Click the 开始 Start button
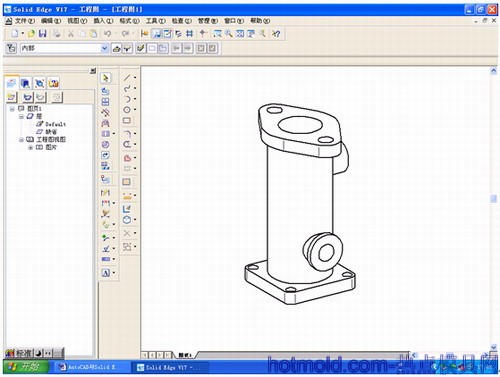 (x=26, y=367)
